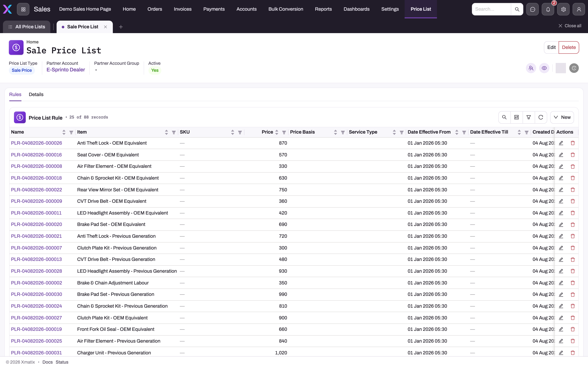Open the Price column filter

[284, 132]
